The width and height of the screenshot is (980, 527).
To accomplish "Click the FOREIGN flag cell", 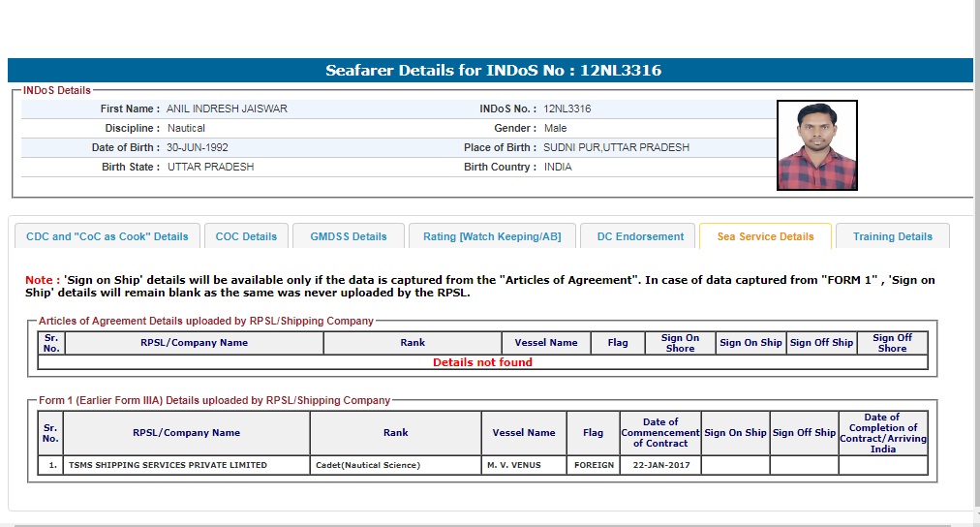I will click(593, 465).
